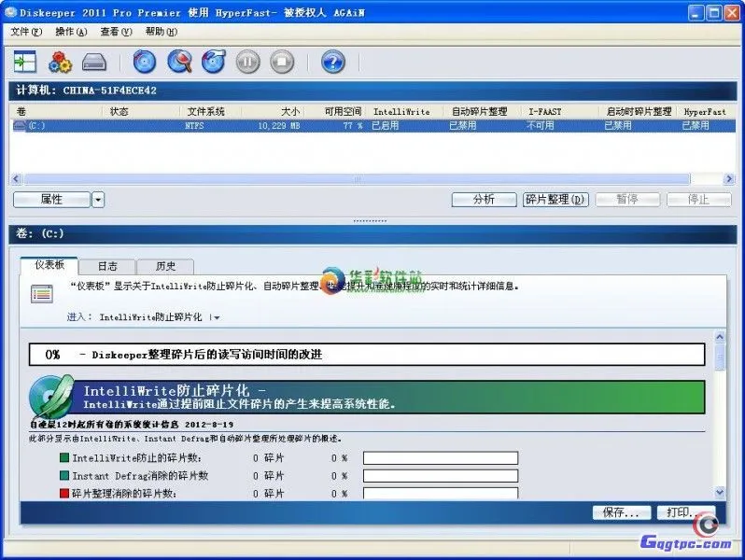Image resolution: width=745 pixels, height=560 pixels.
Task: Click the IntelliWrite column header
Action: click(406, 112)
